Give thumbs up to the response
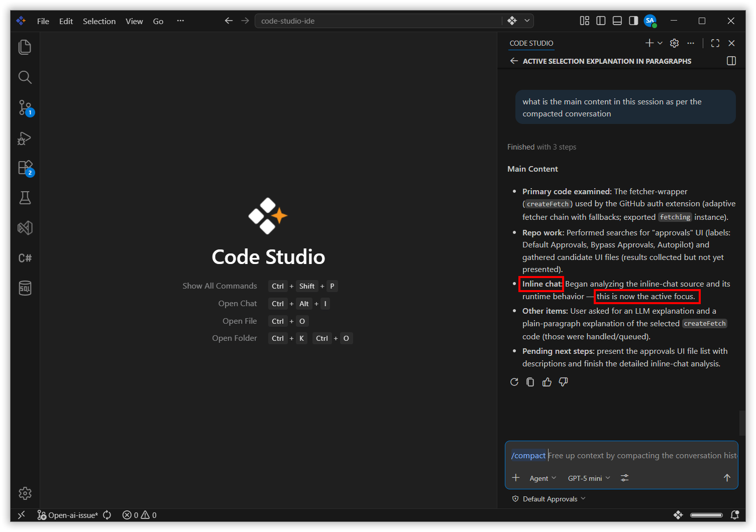Image resolution: width=756 pixels, height=532 pixels. 547,382
